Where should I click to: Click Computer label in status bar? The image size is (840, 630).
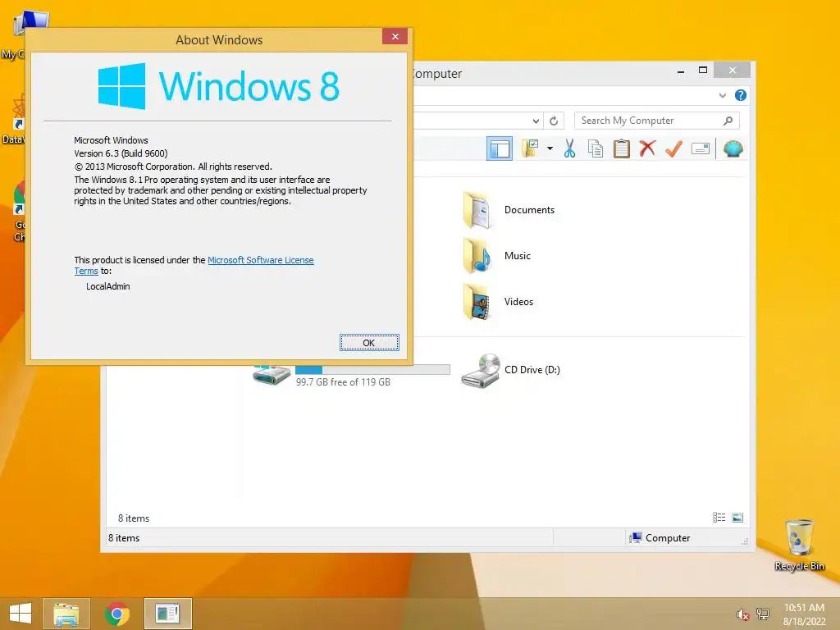pyautogui.click(x=668, y=538)
